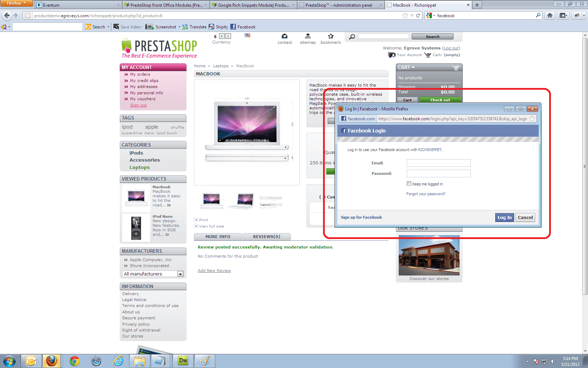588x368 pixels.
Task: Click the iPod Nano viewed product thumbnail
Action: click(136, 228)
